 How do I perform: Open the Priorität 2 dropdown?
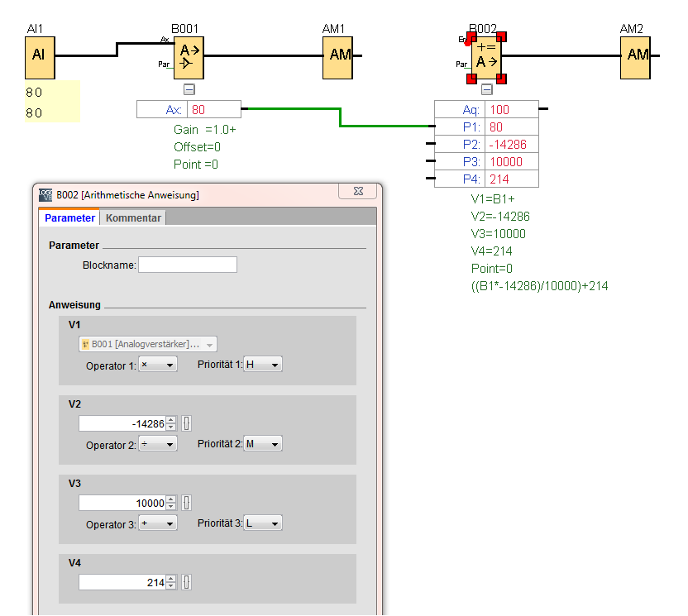tap(263, 444)
